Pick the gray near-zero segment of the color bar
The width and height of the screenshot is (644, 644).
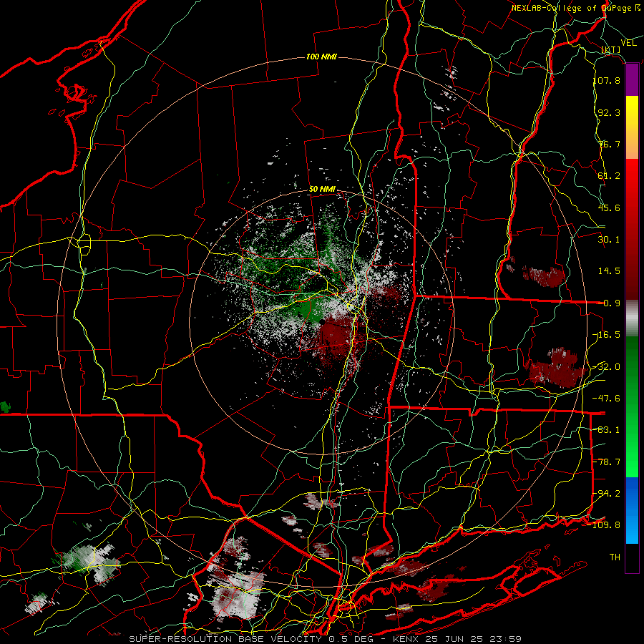click(632, 318)
